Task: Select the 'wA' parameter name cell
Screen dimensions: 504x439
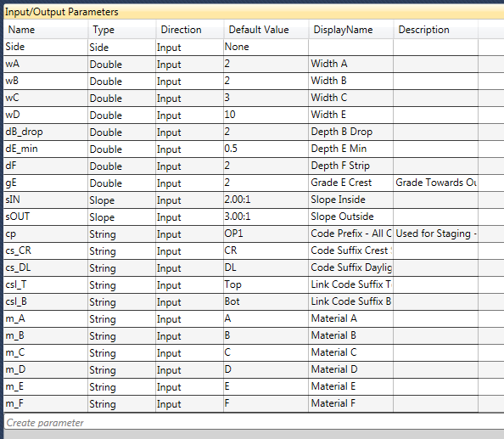Action: pos(46,64)
